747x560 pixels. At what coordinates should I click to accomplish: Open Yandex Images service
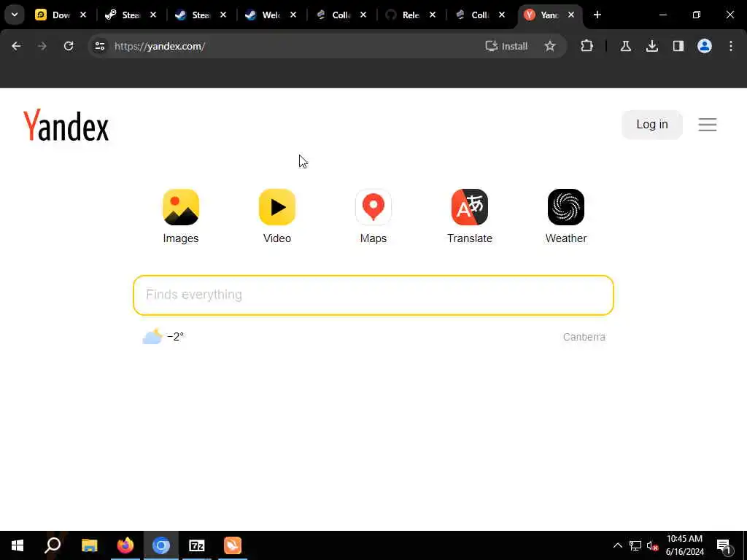click(x=181, y=216)
